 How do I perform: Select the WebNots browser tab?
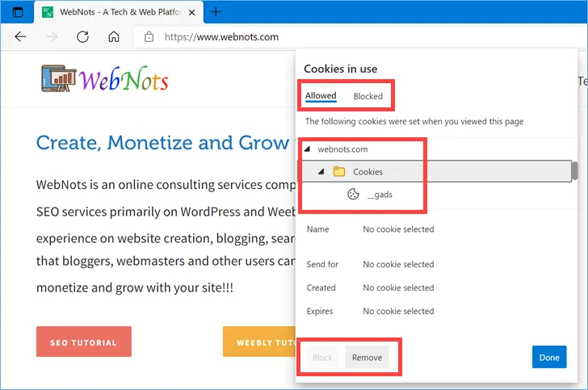pos(119,12)
